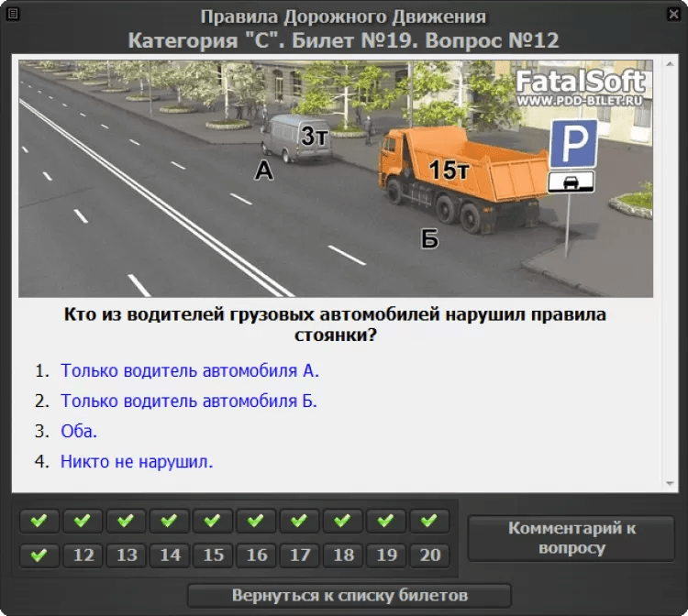
Task: Open answered question 1 checkmark button
Action: click(x=39, y=521)
